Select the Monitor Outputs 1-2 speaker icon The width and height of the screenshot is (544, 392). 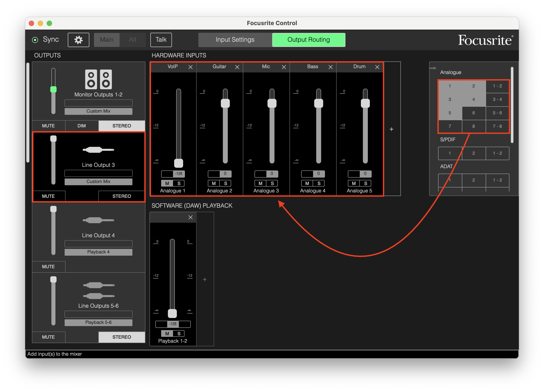pos(98,79)
